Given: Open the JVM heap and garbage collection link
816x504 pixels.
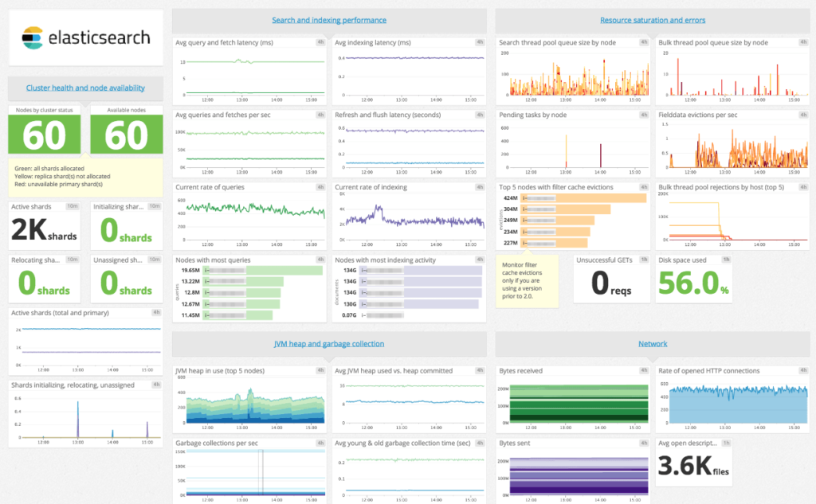Looking at the screenshot, I should click(x=329, y=344).
